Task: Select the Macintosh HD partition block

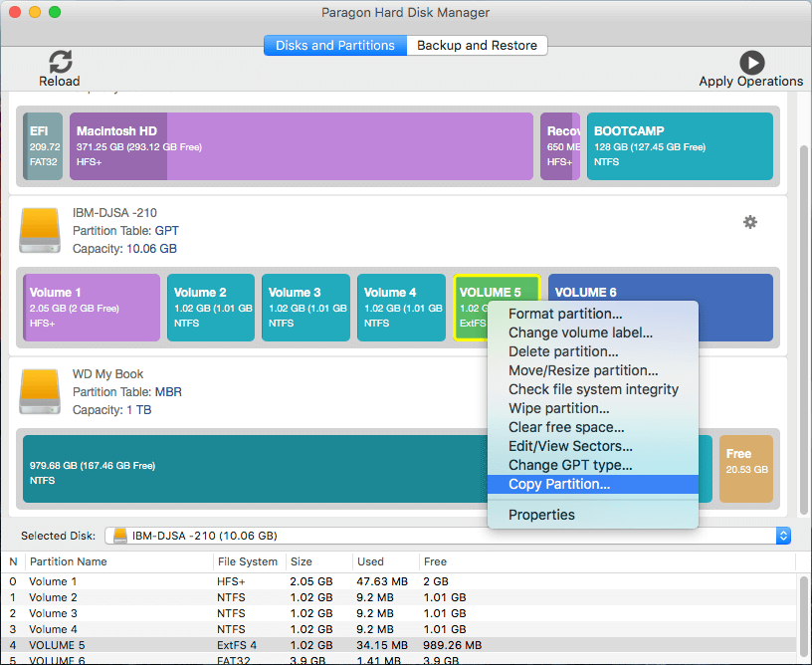Action: pos(299,146)
